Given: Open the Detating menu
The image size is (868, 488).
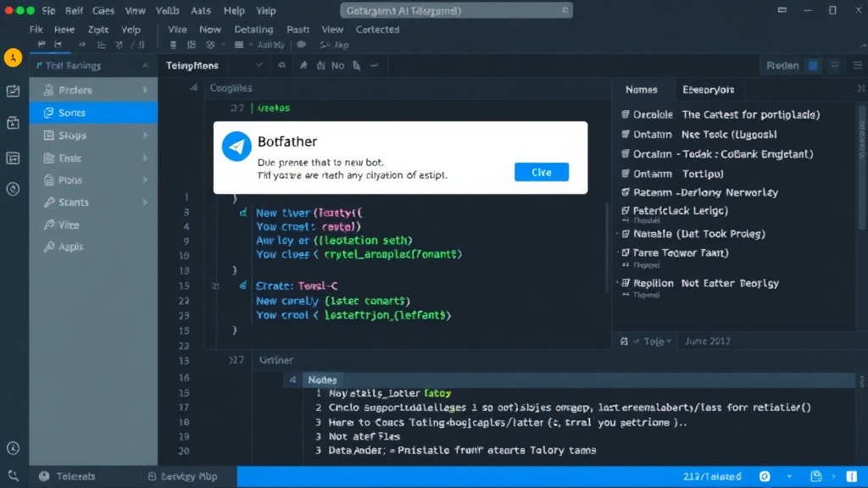Looking at the screenshot, I should pos(253,30).
